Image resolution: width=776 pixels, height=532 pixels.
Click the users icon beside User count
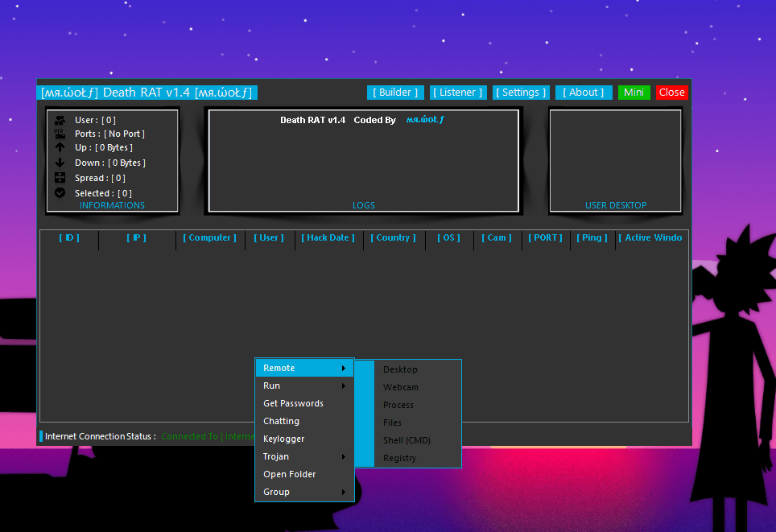coord(60,120)
